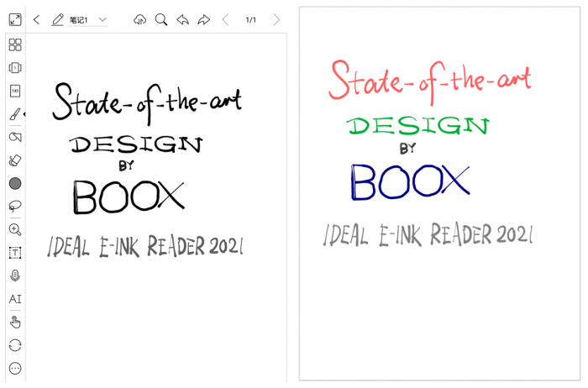Start voice recording with microphone icon
588x388 pixels.
pyautogui.click(x=15, y=275)
